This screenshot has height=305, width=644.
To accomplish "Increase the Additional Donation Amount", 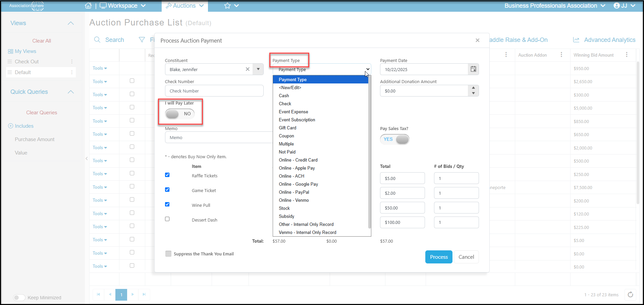I will [473, 88].
